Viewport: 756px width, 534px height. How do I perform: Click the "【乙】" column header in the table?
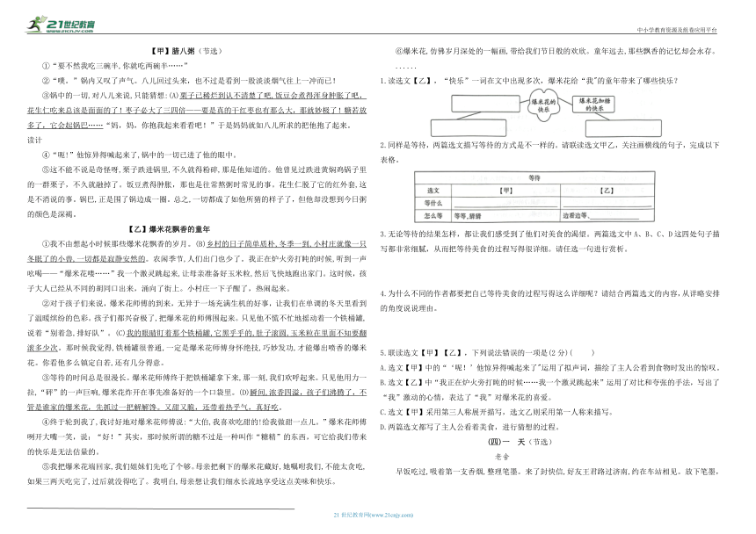(x=607, y=191)
